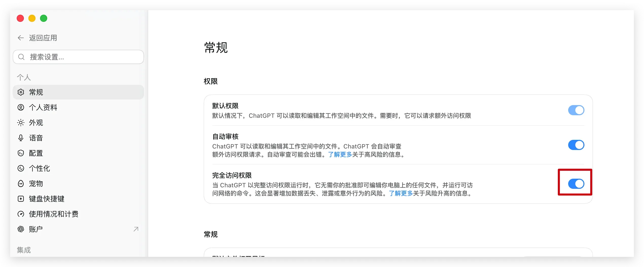Open 使用情况和计费 settings
This screenshot has width=644, height=267.
(78, 214)
